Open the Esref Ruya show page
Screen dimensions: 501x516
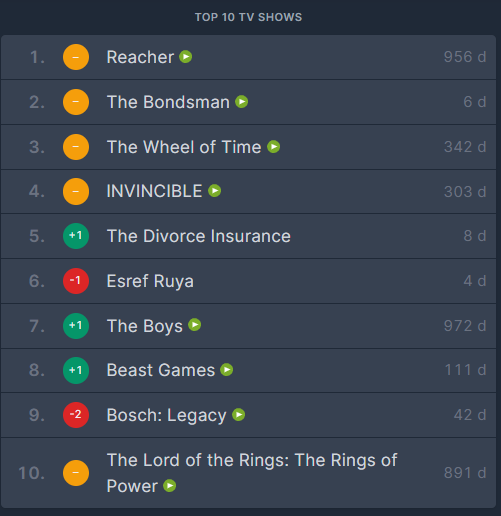click(150, 281)
